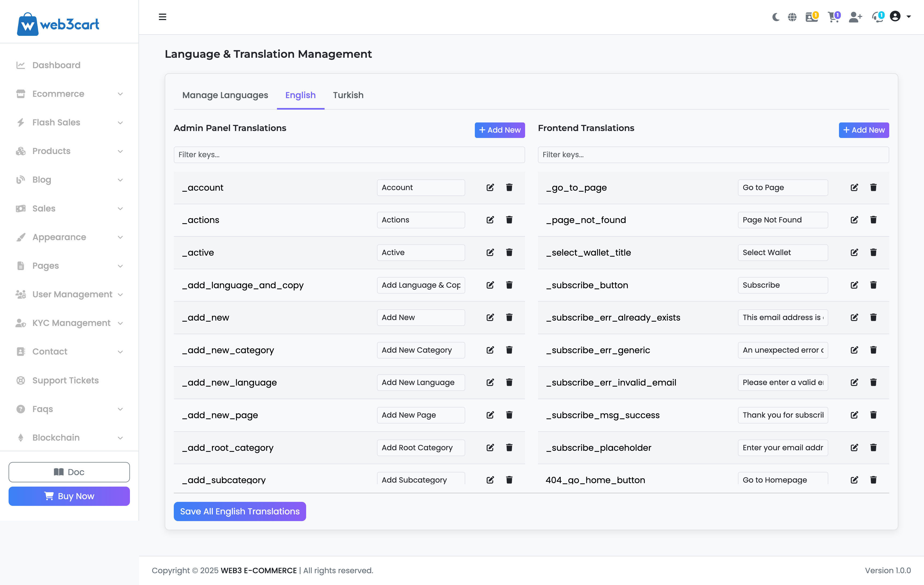Screen dimensions: 924x585
Task: Click Save All English Translations button
Action: [x=240, y=511]
